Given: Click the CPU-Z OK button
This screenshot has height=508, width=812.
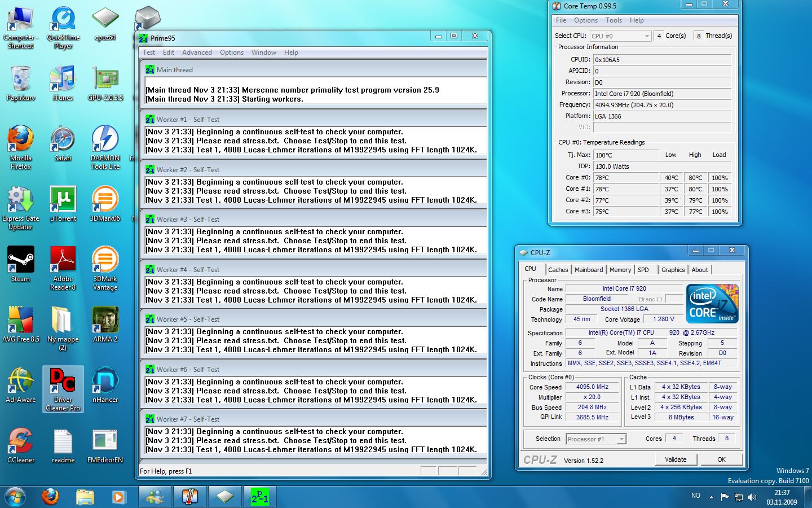Looking at the screenshot, I should point(721,459).
